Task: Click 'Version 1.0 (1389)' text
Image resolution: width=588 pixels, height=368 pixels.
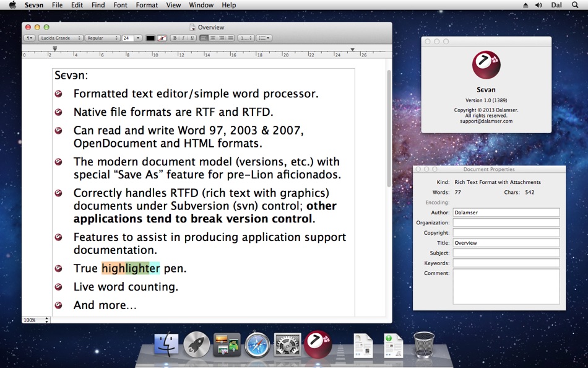Action: (486, 100)
